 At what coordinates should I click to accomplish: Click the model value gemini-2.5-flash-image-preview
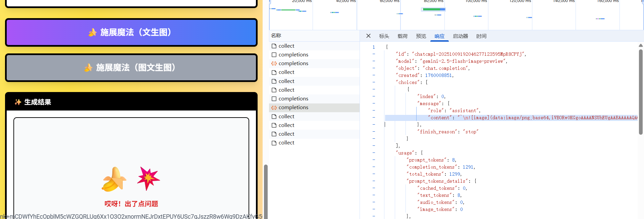[x=463, y=61]
